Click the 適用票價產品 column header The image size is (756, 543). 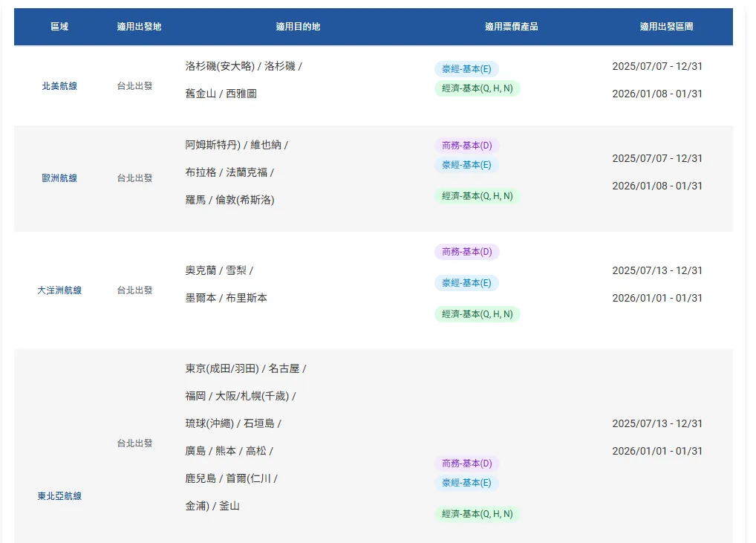click(512, 27)
